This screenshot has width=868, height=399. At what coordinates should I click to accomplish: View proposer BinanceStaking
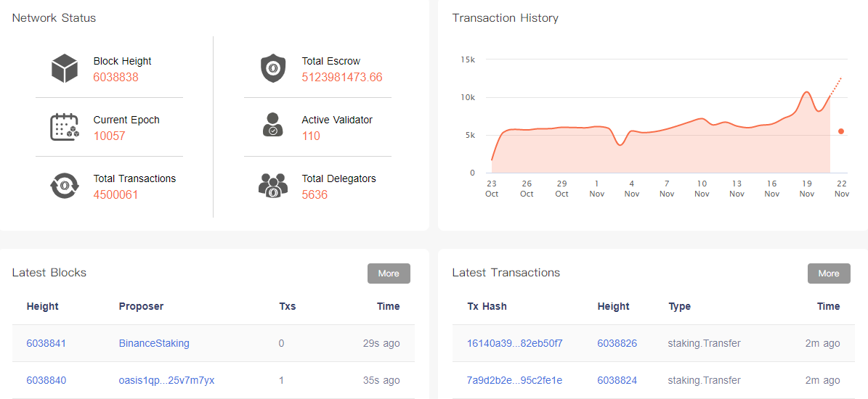(154, 343)
